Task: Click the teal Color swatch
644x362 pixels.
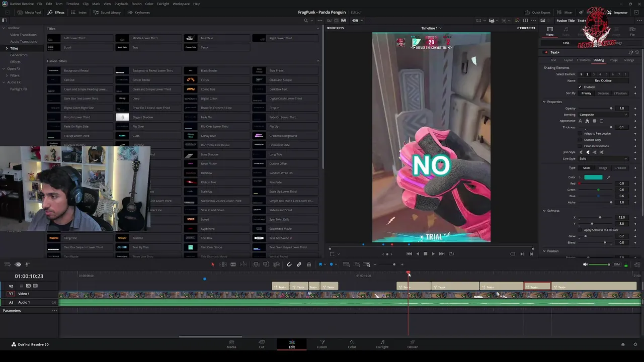Action: coord(593,177)
